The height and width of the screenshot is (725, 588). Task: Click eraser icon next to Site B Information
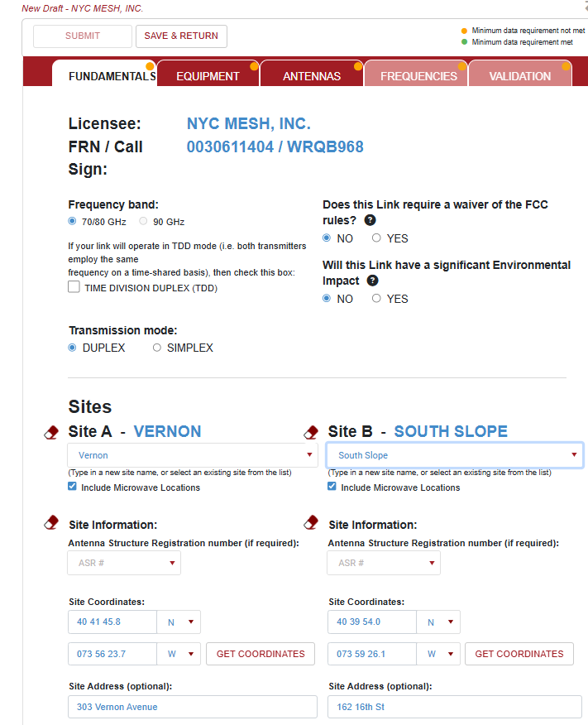pyautogui.click(x=311, y=522)
